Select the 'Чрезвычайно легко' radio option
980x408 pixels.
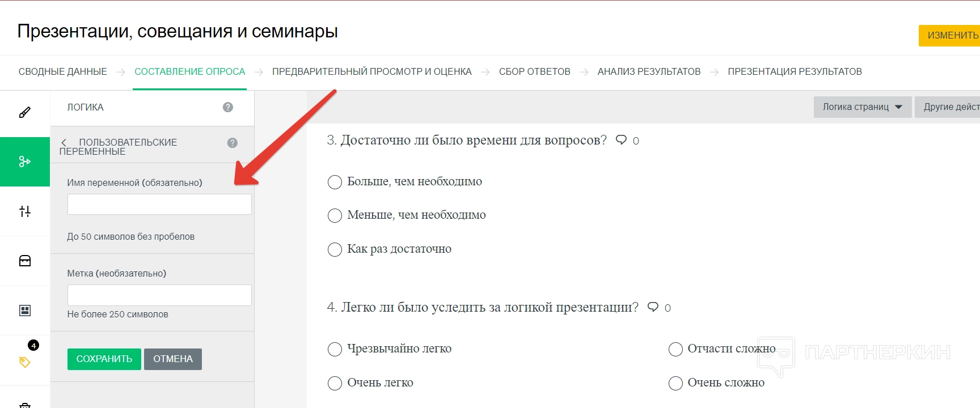click(x=335, y=349)
